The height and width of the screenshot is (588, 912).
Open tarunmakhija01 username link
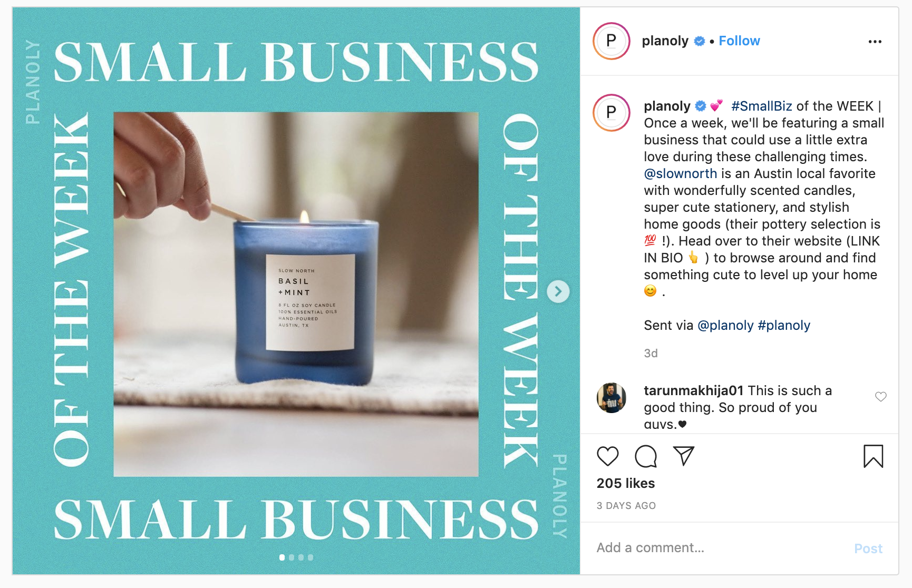point(694,390)
